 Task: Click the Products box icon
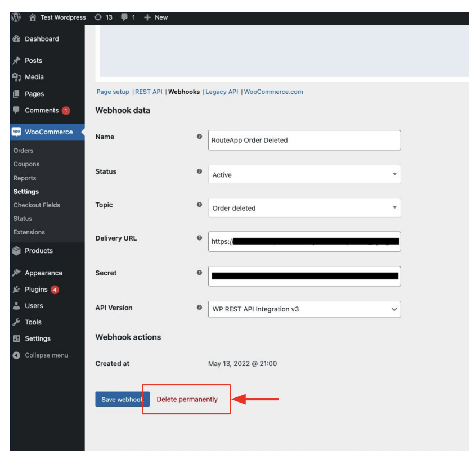16,251
